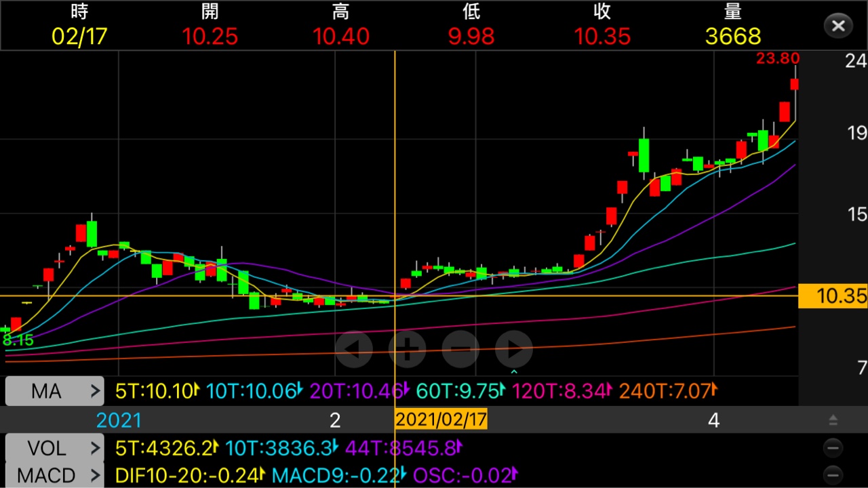Screen dimensions: 868x488
Task: Select the 23.80 peak candlestick
Action: 795,84
